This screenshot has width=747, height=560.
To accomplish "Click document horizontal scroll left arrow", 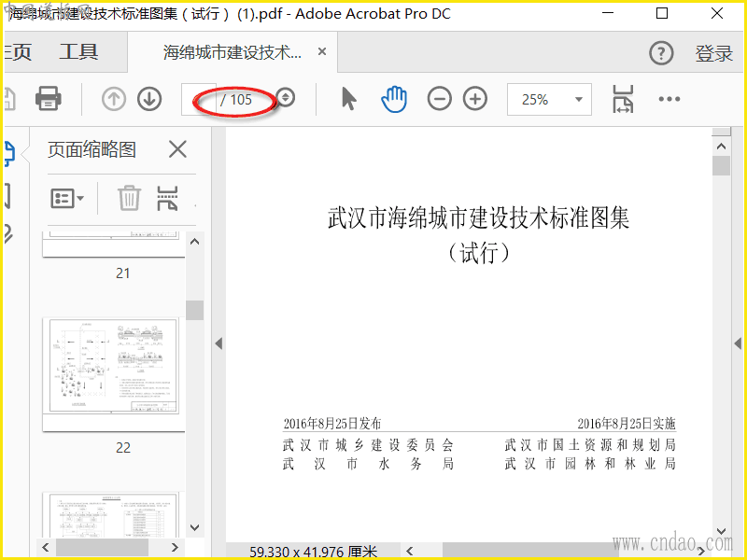I will [409, 552].
